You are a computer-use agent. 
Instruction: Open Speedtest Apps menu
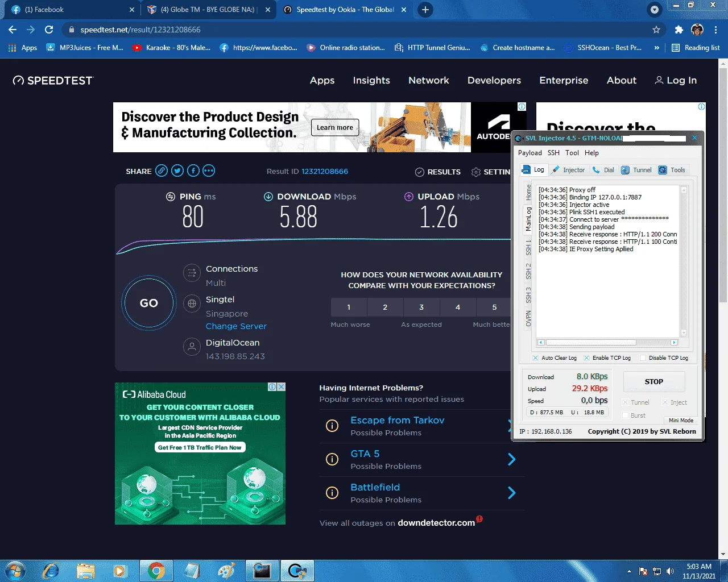click(x=322, y=80)
